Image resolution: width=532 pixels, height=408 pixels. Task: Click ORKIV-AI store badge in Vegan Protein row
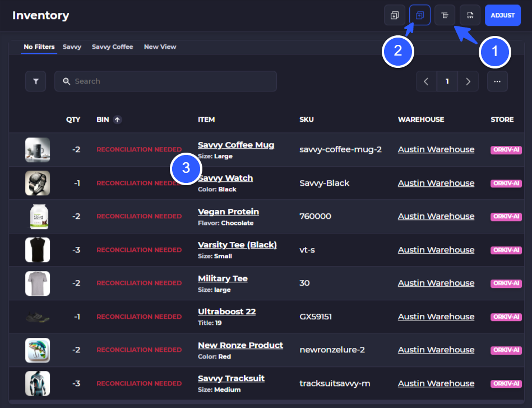click(x=506, y=217)
